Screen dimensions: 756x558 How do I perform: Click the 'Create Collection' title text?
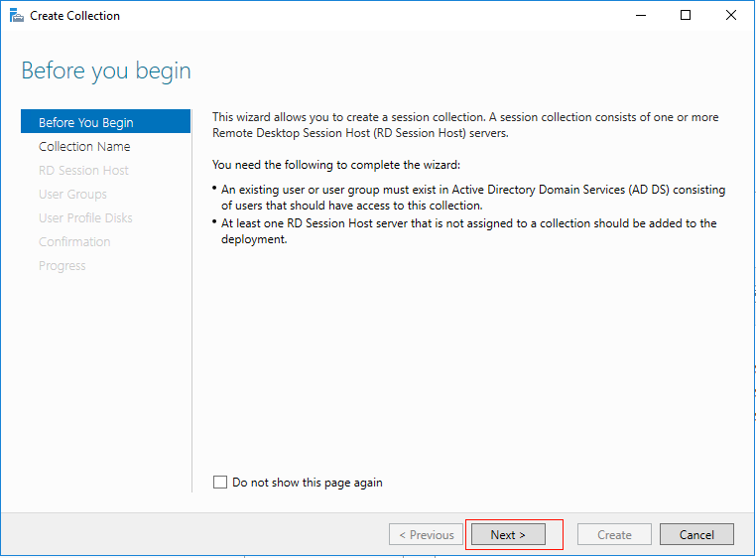click(74, 16)
